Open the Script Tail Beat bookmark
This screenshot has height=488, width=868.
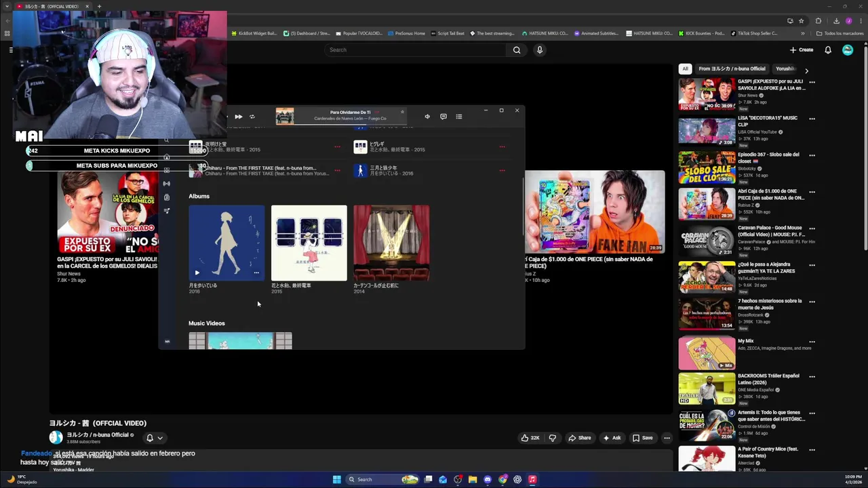click(x=448, y=33)
